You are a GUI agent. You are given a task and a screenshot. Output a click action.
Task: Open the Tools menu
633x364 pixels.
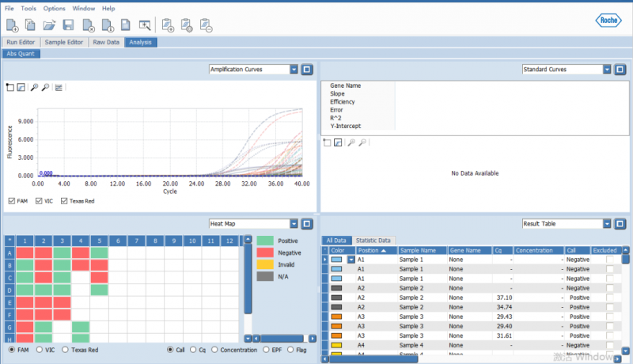28,8
